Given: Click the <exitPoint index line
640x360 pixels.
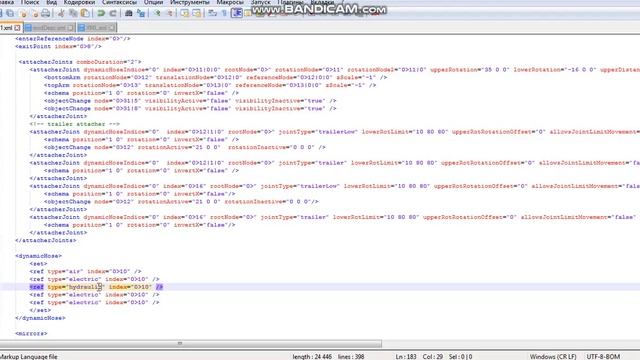Looking at the screenshot, I should 58,47.
